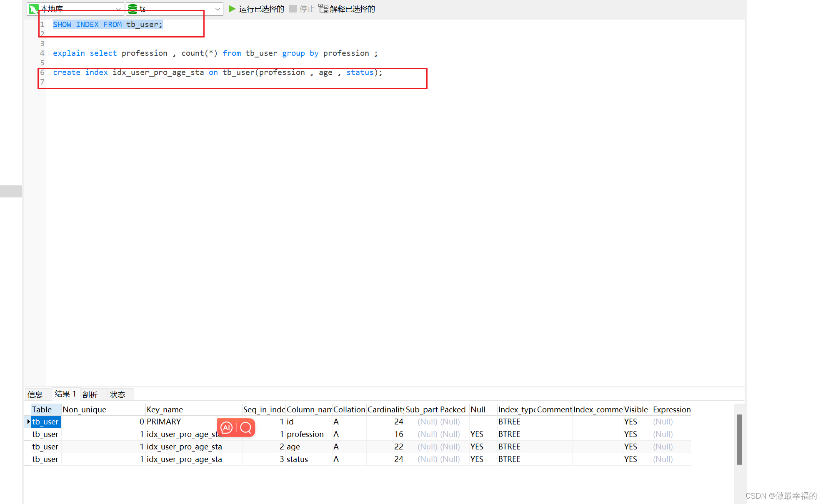Click the id column name cell
Viewport: 823px width, 504px height.
tap(309, 422)
